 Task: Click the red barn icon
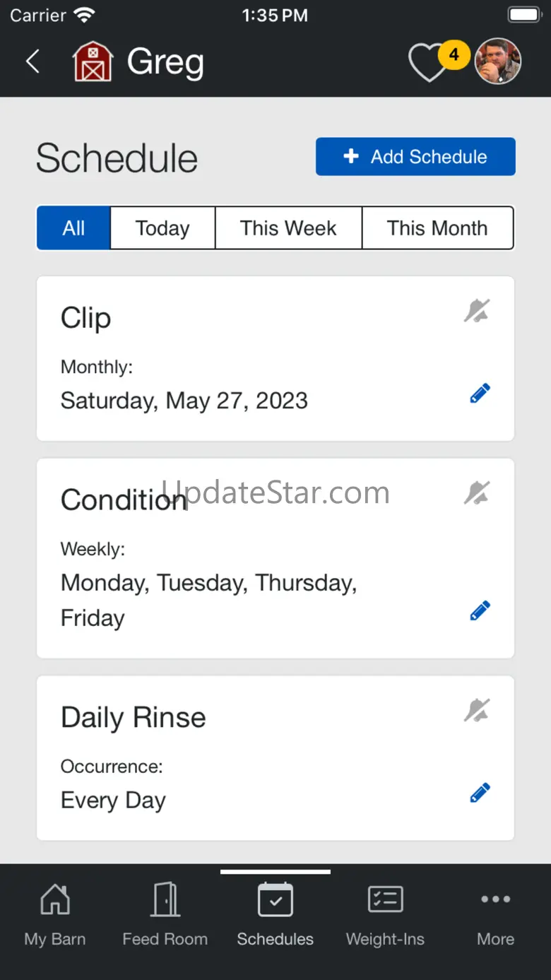point(93,61)
